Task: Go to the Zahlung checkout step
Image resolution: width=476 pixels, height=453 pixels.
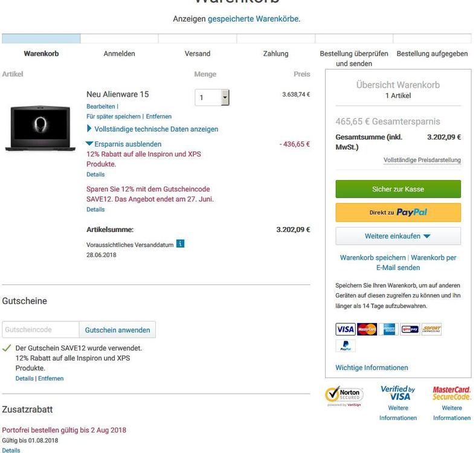Action: [275, 54]
